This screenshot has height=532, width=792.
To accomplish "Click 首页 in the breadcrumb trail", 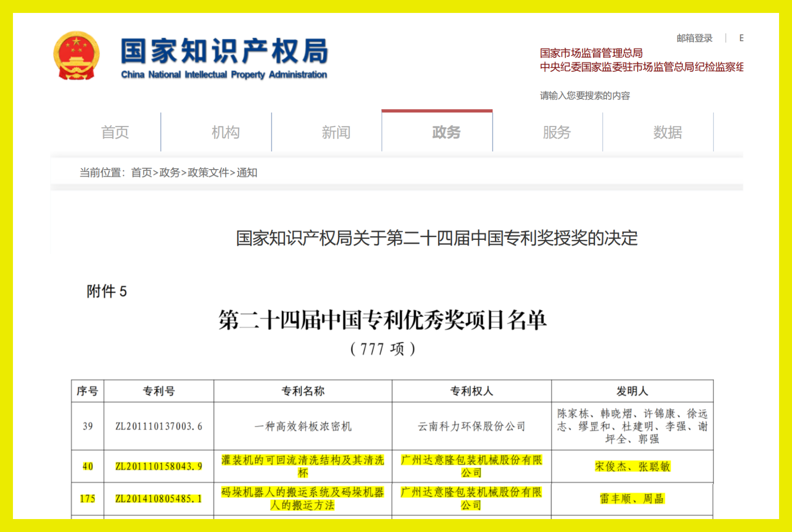I will 141,173.
